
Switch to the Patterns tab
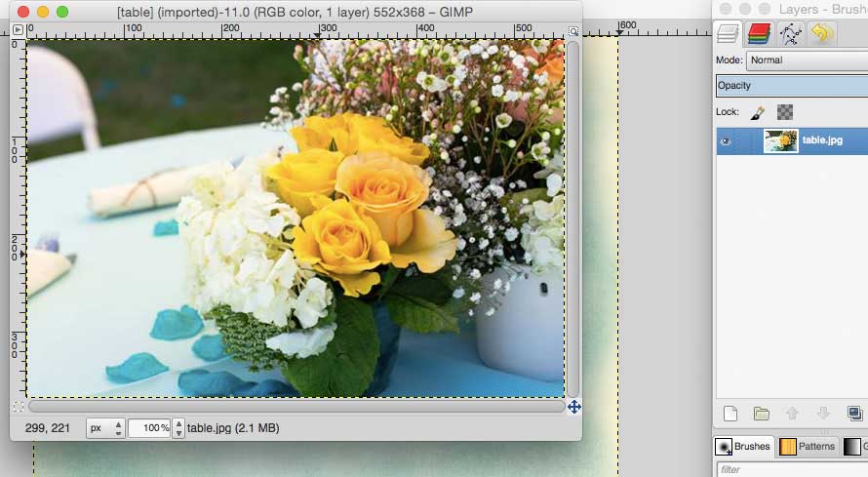[x=807, y=446]
